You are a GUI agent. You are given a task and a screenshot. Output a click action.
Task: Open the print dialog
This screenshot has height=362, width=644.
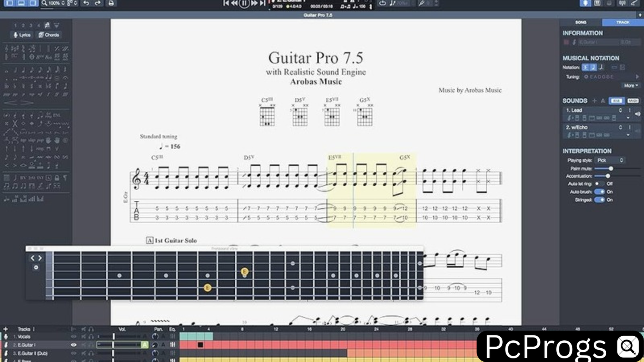(x=111, y=3)
